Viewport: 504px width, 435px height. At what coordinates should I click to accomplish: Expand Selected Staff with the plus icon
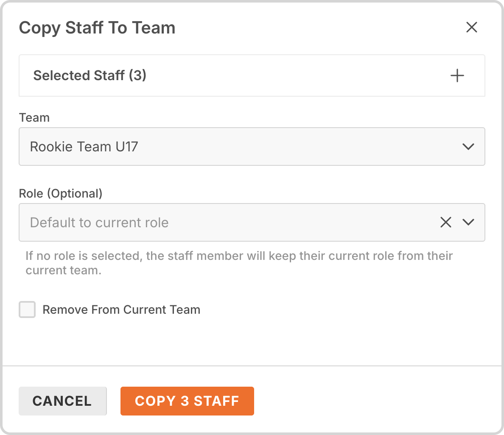click(457, 76)
